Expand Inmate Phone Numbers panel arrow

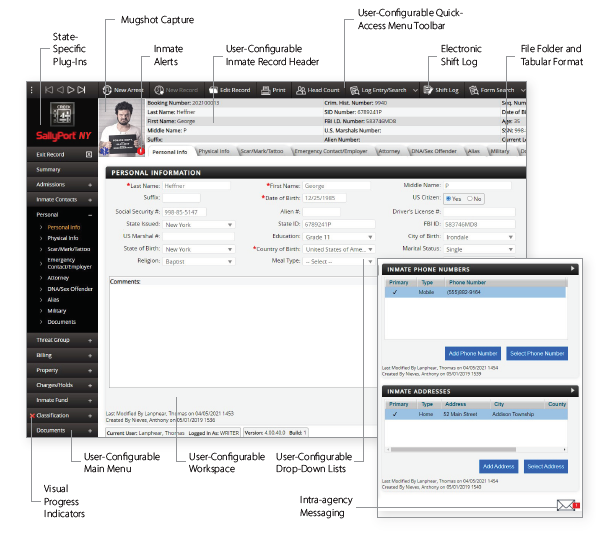click(x=572, y=268)
